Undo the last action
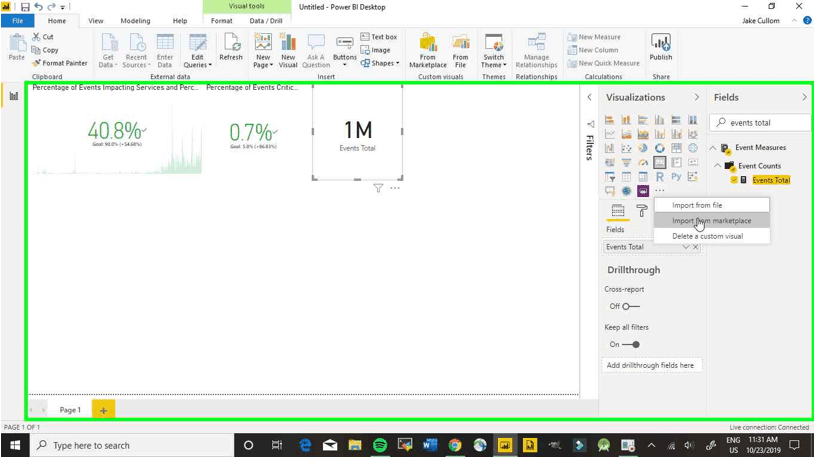 click(x=39, y=7)
